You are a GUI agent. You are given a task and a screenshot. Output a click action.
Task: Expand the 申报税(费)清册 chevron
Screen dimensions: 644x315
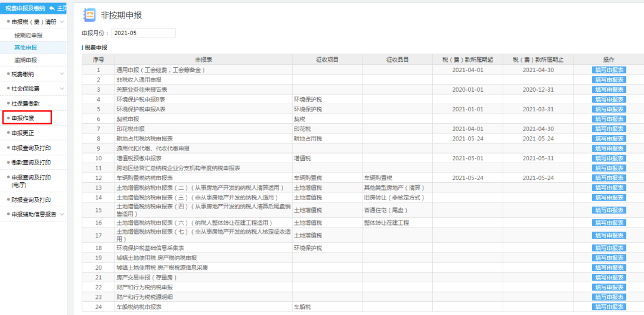(x=62, y=22)
